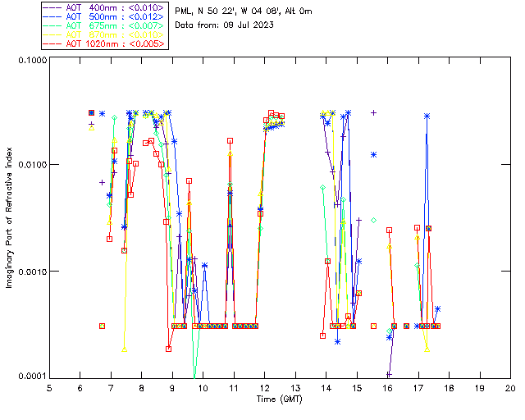This screenshot has height=420, width=525.
Task: Click the 'Imaginary Part of Refractive index' axis label
Action: [x=9, y=217]
